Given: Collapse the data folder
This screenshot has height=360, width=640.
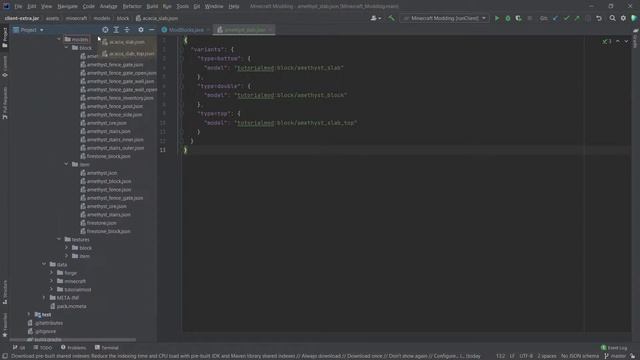Looking at the screenshot, I should click(44, 264).
